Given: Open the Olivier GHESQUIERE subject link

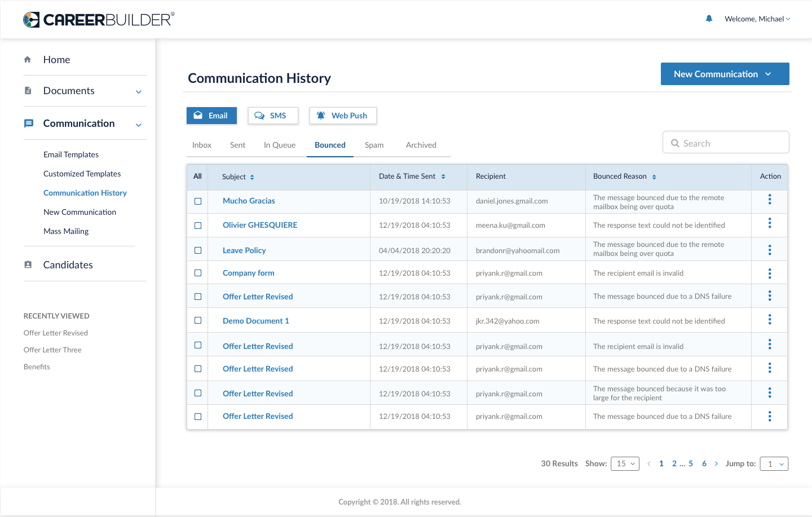Looking at the screenshot, I should 260,225.
